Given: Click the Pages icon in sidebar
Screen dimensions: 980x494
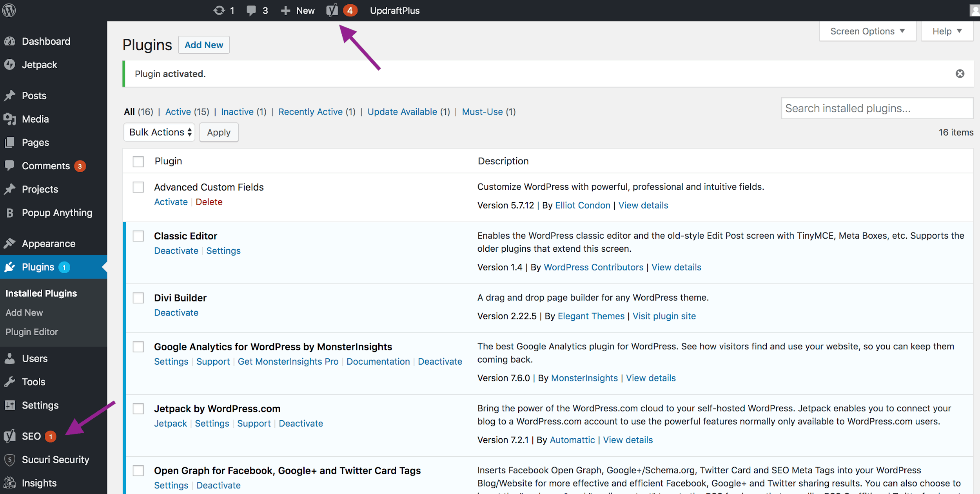Looking at the screenshot, I should tap(10, 142).
